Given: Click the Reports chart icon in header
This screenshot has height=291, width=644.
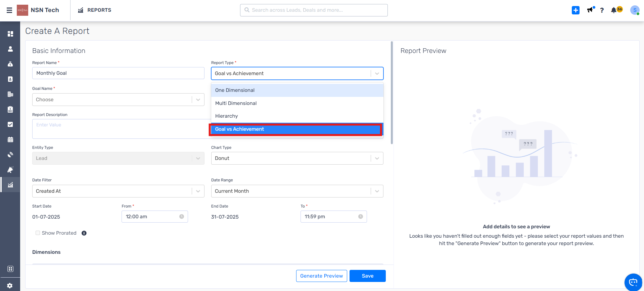Looking at the screenshot, I should click(81, 10).
